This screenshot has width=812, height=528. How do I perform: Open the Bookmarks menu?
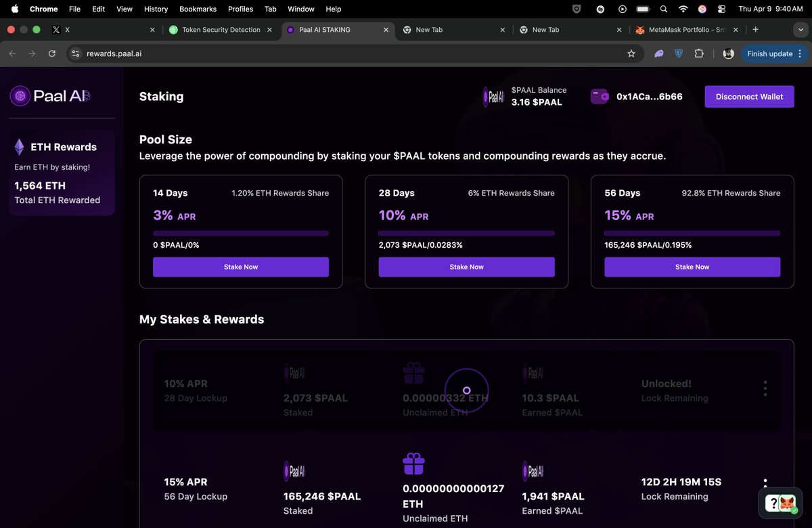(x=198, y=9)
